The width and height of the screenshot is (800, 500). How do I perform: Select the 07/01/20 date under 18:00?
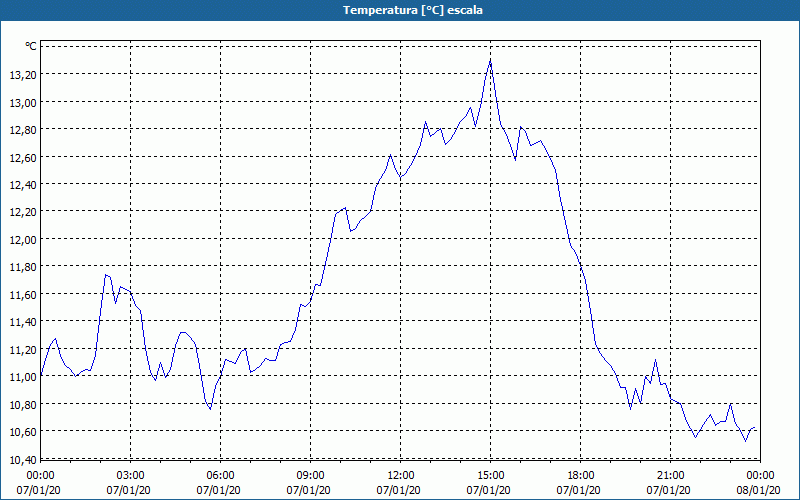pyautogui.click(x=579, y=490)
